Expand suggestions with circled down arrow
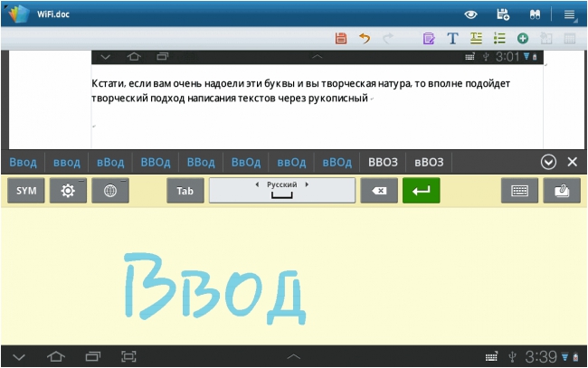The height and width of the screenshot is (368, 588). tap(548, 162)
